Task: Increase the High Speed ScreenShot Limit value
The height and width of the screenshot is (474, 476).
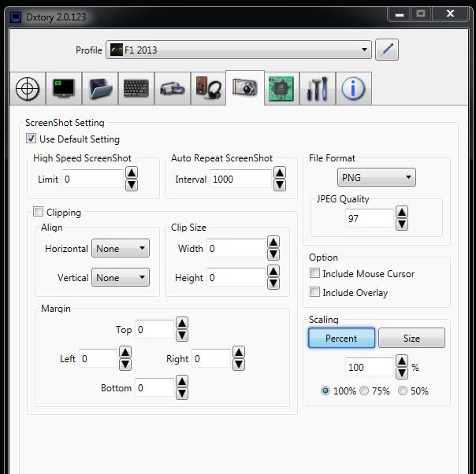Action: [x=132, y=172]
